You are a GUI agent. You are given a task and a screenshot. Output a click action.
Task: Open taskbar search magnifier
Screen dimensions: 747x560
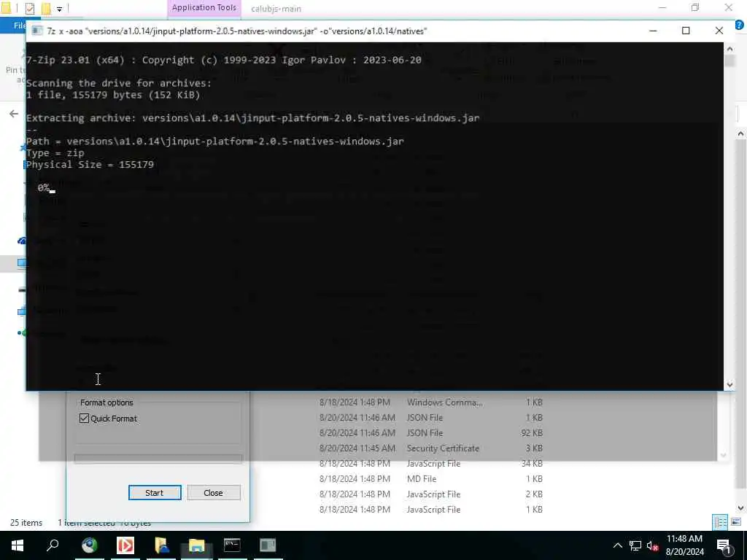tap(53, 545)
